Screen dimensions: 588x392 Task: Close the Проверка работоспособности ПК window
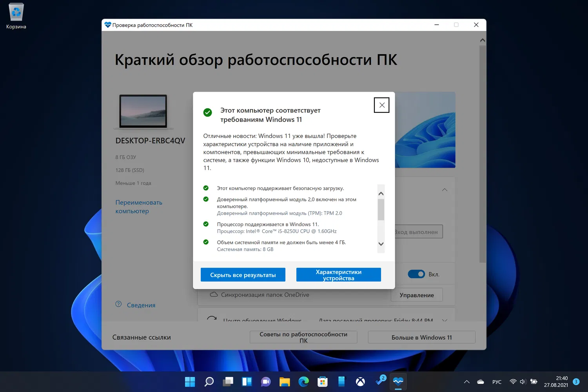click(x=476, y=25)
